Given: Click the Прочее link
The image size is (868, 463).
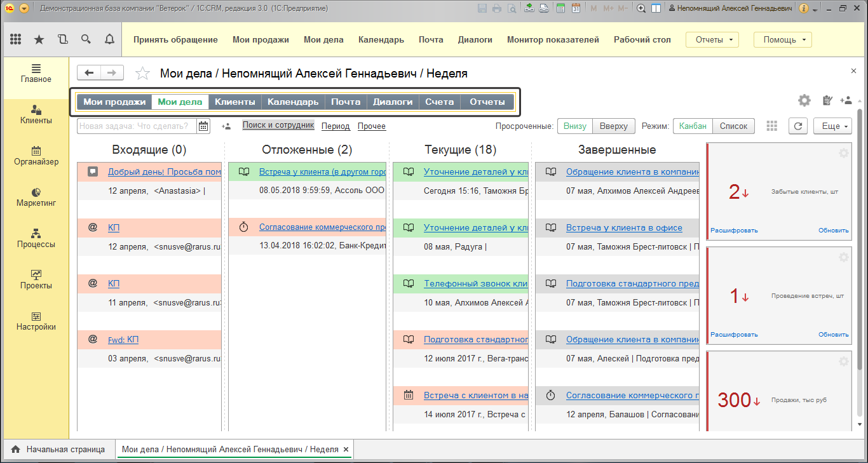Looking at the screenshot, I should pos(372,126).
